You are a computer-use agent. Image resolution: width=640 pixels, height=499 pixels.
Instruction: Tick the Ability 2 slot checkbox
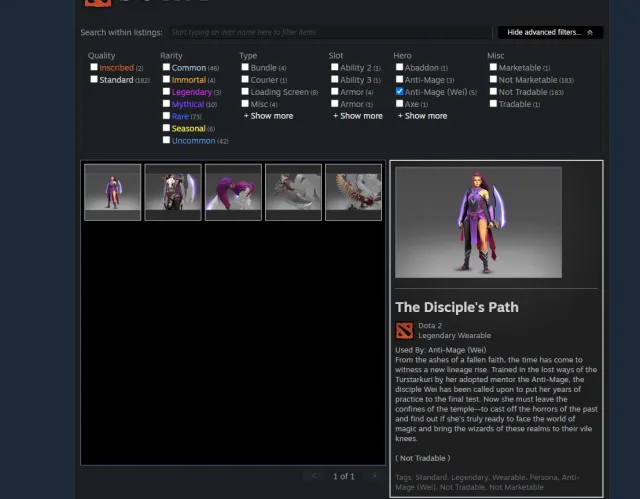335,67
